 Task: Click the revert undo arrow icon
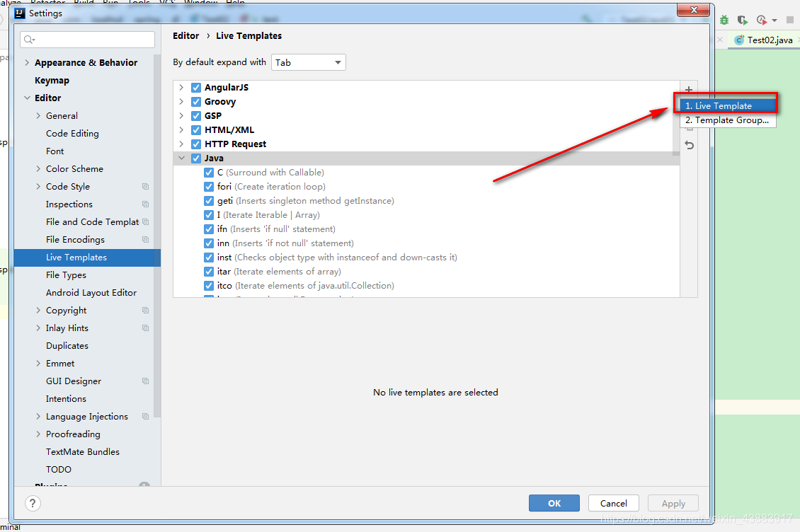(690, 145)
